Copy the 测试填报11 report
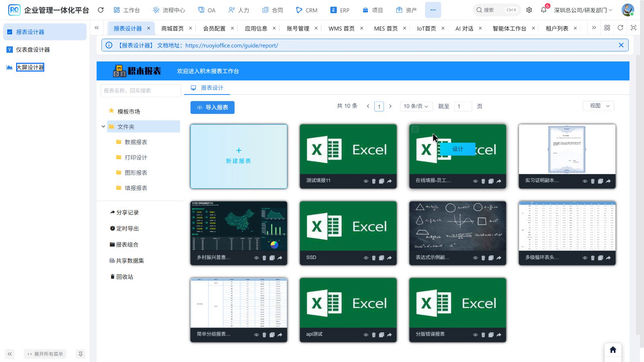 382,181
